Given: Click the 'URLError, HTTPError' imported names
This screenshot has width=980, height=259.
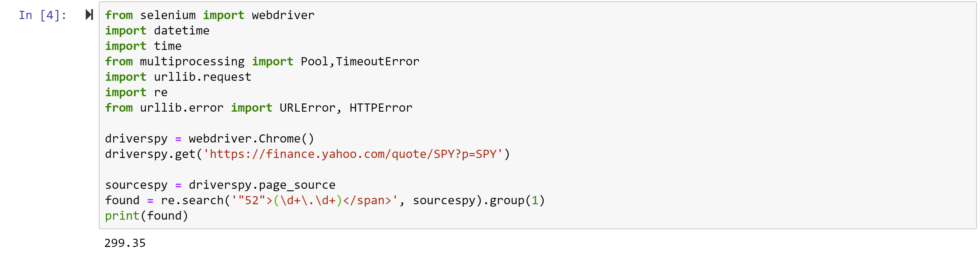Looking at the screenshot, I should (x=346, y=108).
